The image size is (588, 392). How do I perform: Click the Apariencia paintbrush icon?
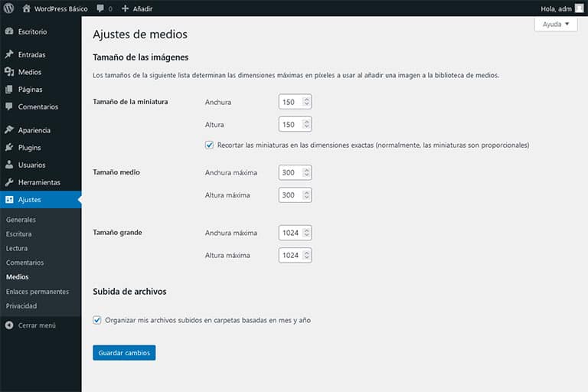[x=9, y=130]
